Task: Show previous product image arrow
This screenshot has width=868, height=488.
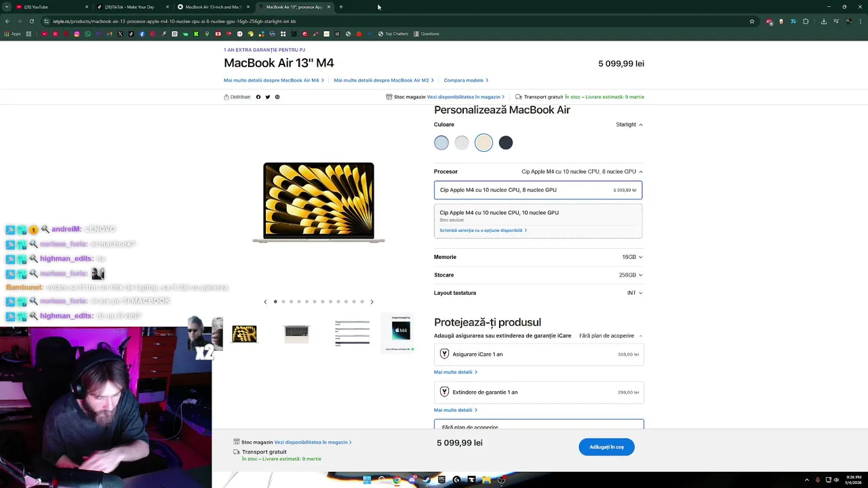Action: [265, 302]
